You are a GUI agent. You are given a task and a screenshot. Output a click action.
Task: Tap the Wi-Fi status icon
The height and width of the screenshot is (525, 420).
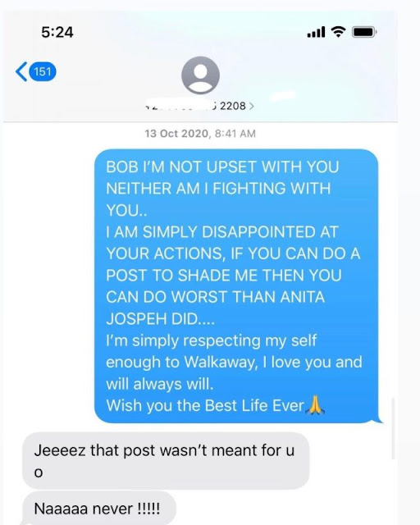coord(338,32)
